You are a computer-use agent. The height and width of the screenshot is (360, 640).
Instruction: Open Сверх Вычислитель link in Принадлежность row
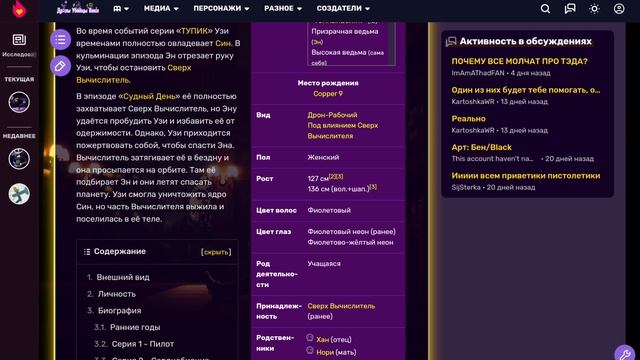(341, 306)
